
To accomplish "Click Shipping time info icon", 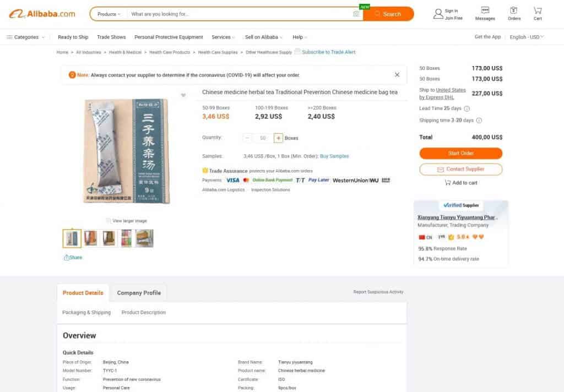I will pyautogui.click(x=479, y=121).
